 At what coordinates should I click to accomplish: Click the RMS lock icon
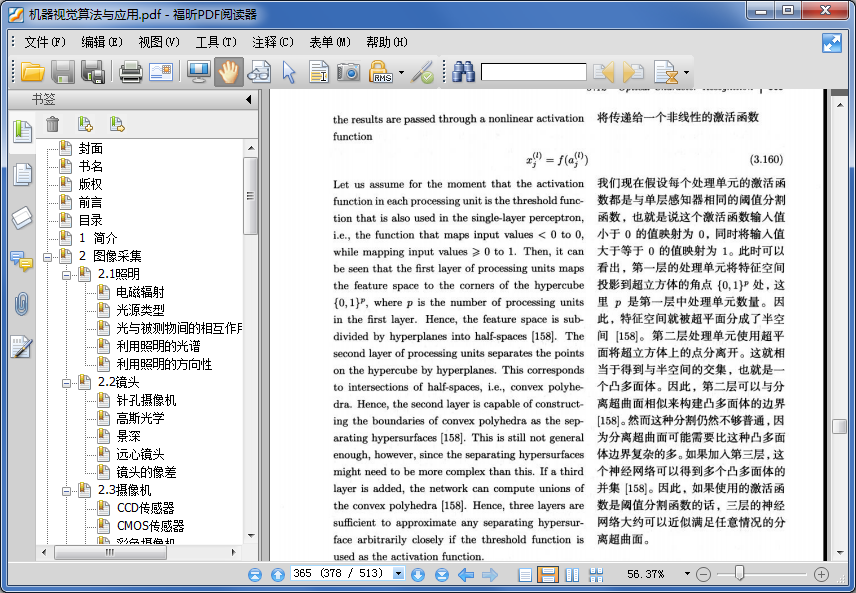(380, 72)
